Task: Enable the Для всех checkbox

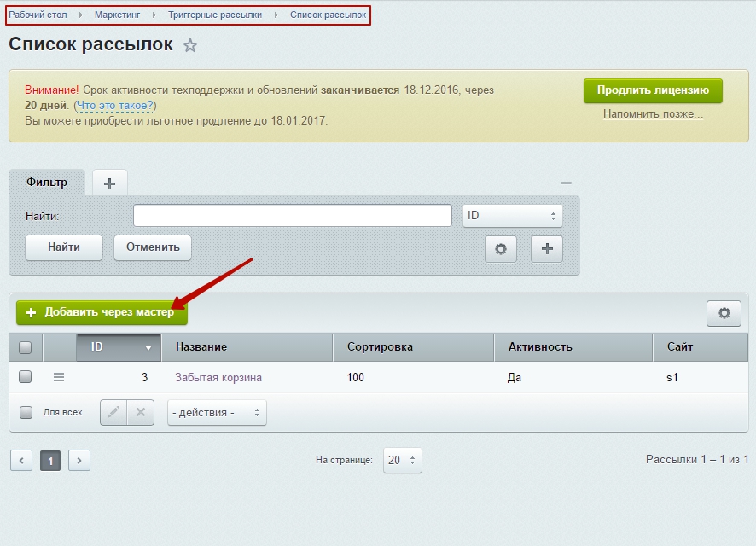Action: (x=26, y=412)
